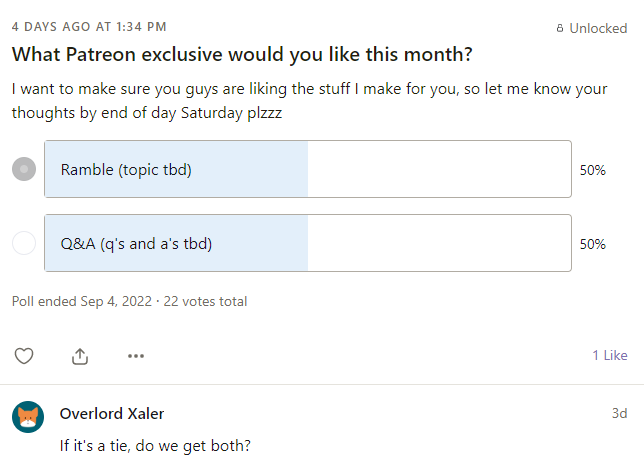Click the Ramble 50% result label
This screenshot has width=644, height=461.
tap(593, 170)
